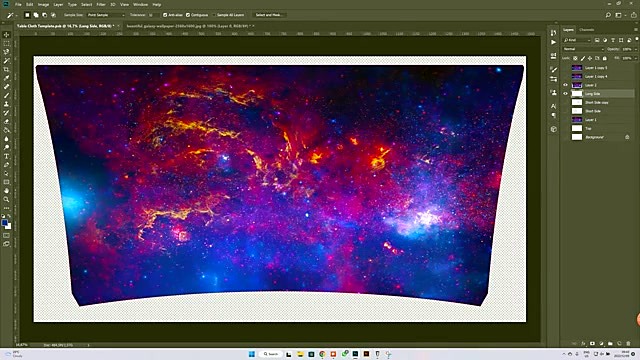Select the Blur tool
Viewport: 640px width, 360px height.
tap(6, 139)
